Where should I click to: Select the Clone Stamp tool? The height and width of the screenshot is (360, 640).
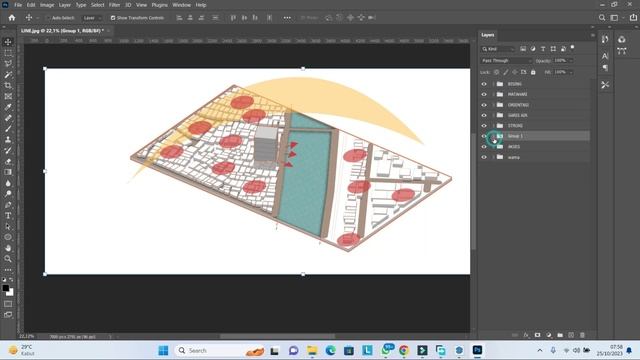click(x=8, y=140)
